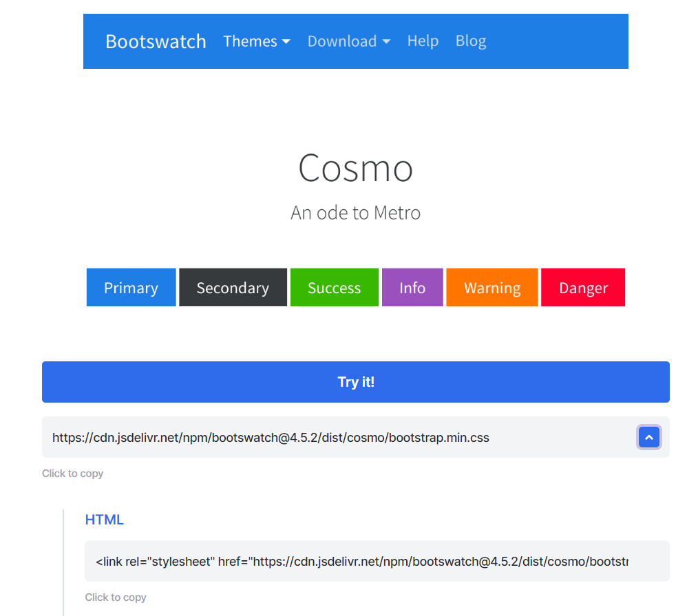Open the Themes dropdown menu
This screenshot has width=687, height=616.
(x=256, y=41)
